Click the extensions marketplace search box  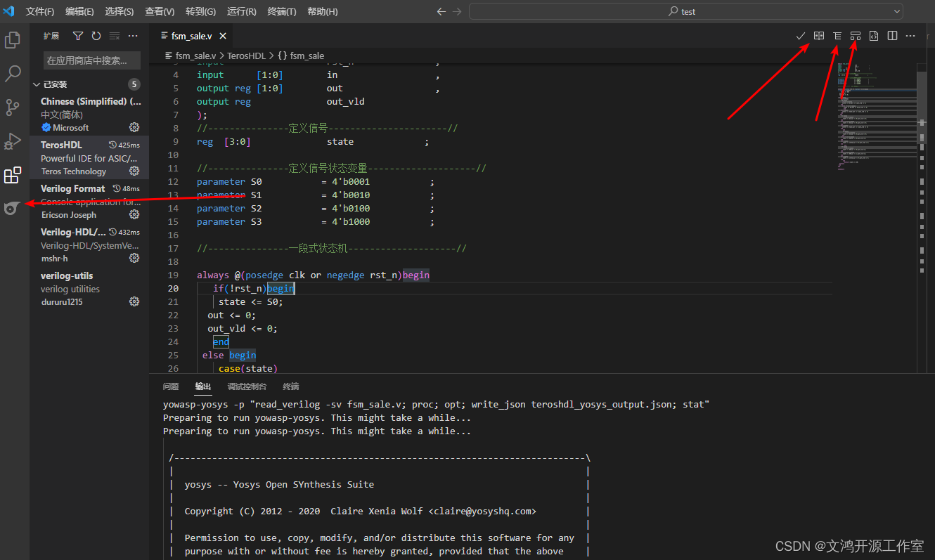coord(92,60)
